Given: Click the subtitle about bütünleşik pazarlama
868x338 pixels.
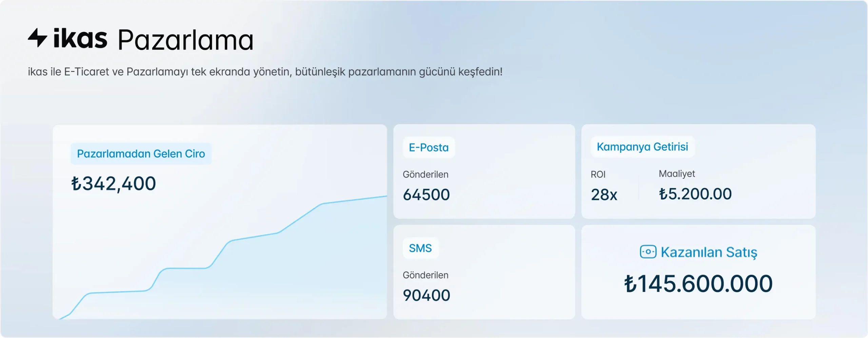Looking at the screenshot, I should 265,72.
